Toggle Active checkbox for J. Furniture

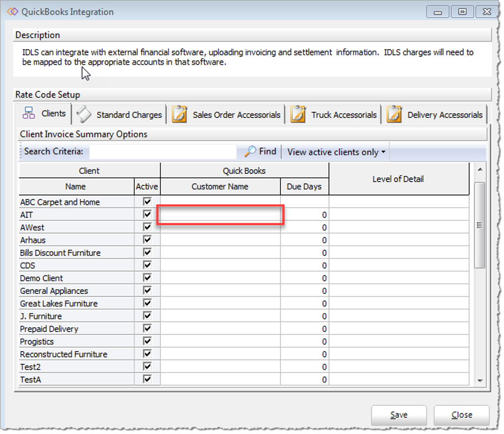[147, 316]
